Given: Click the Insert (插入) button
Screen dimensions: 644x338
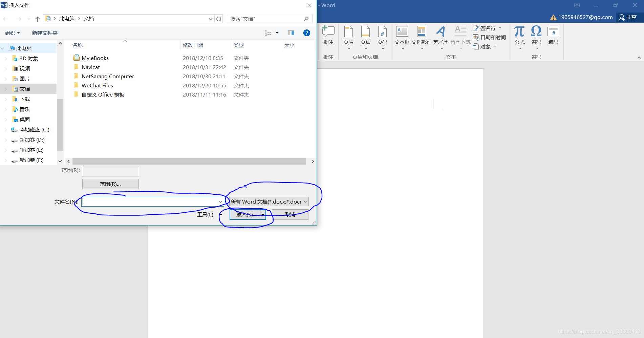Looking at the screenshot, I should pos(245,215).
